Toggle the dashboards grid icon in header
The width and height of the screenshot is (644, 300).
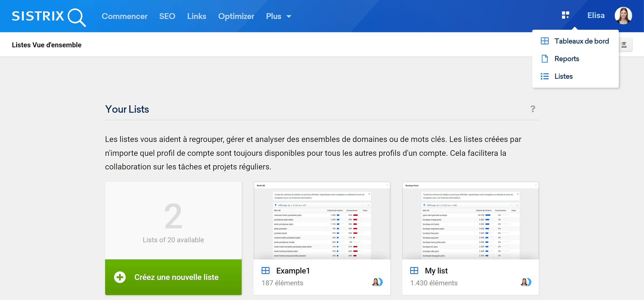565,15
